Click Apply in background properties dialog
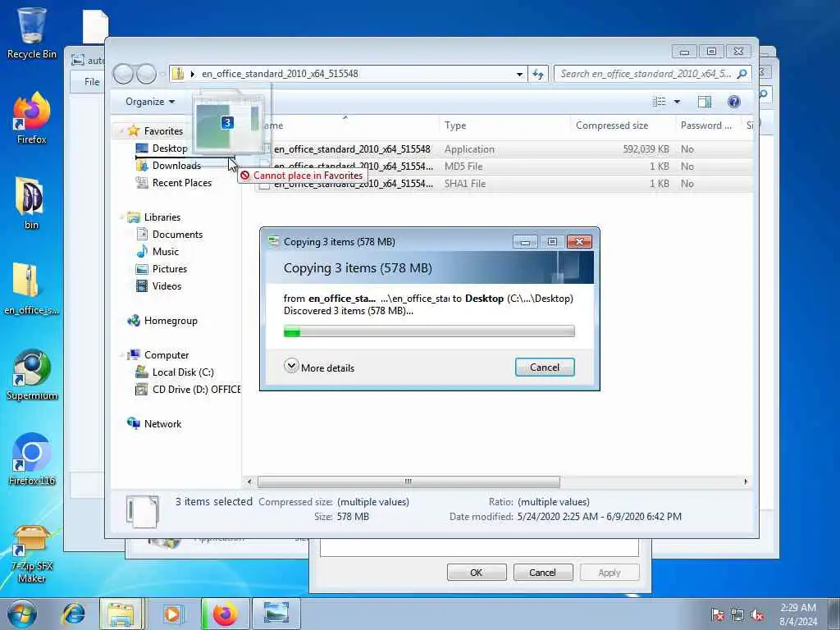Viewport: 840px width, 630px height. pos(609,572)
